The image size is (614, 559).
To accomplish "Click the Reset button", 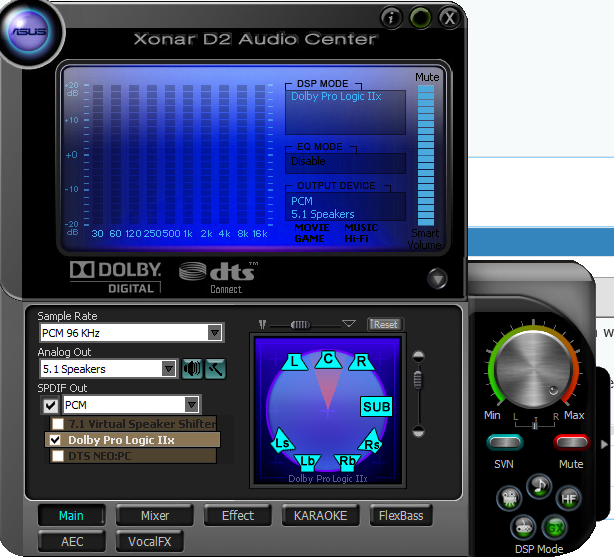I will point(385,325).
